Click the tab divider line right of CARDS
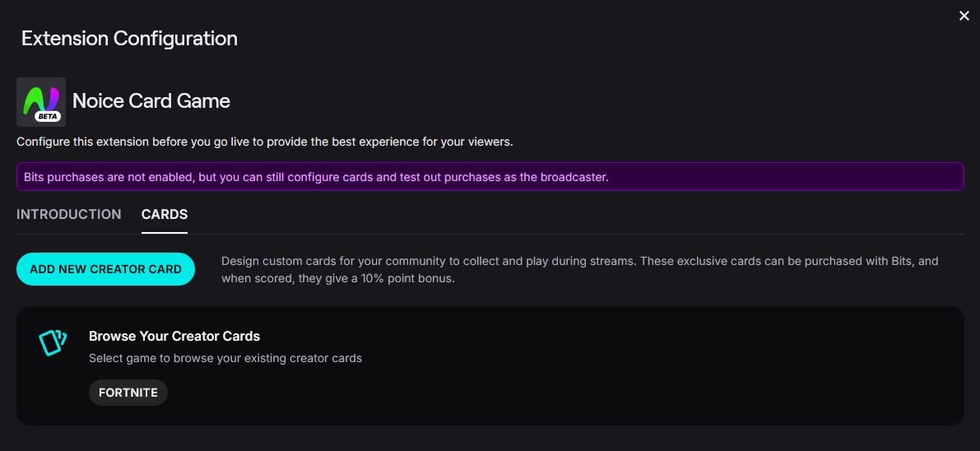Image resolution: width=980 pixels, height=451 pixels. click(x=576, y=234)
